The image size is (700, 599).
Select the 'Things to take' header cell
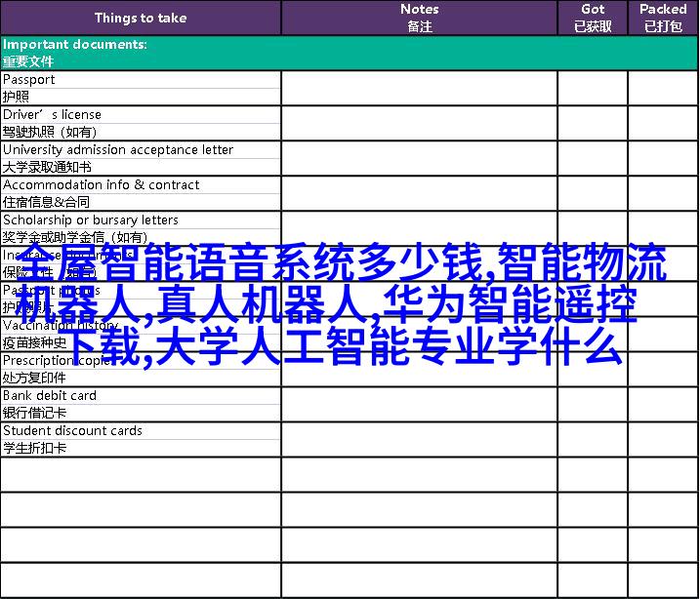click(x=141, y=18)
